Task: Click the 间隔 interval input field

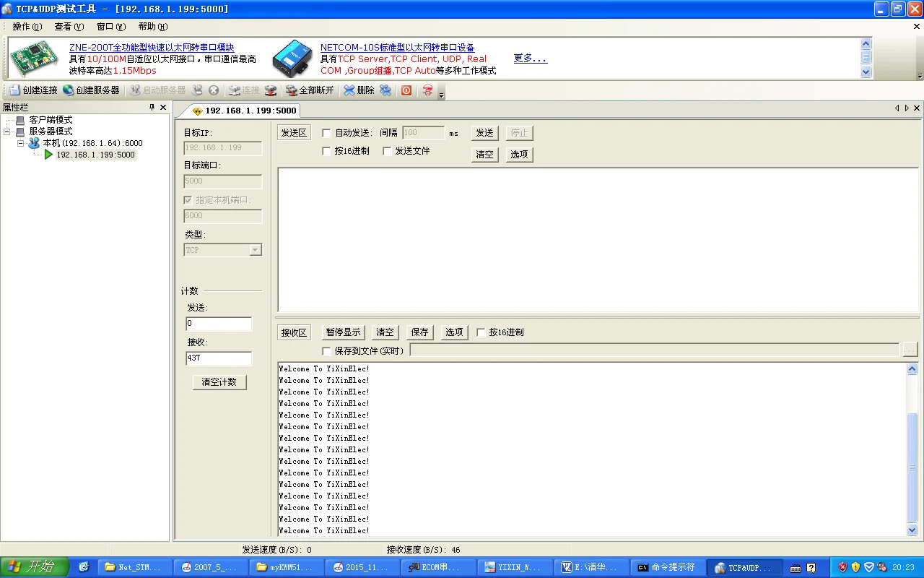Action: coord(423,133)
